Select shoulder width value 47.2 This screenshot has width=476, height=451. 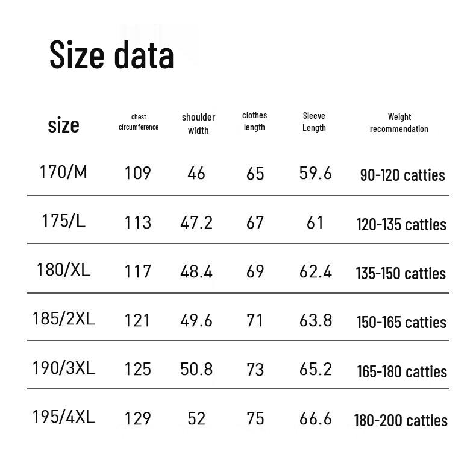click(x=196, y=223)
